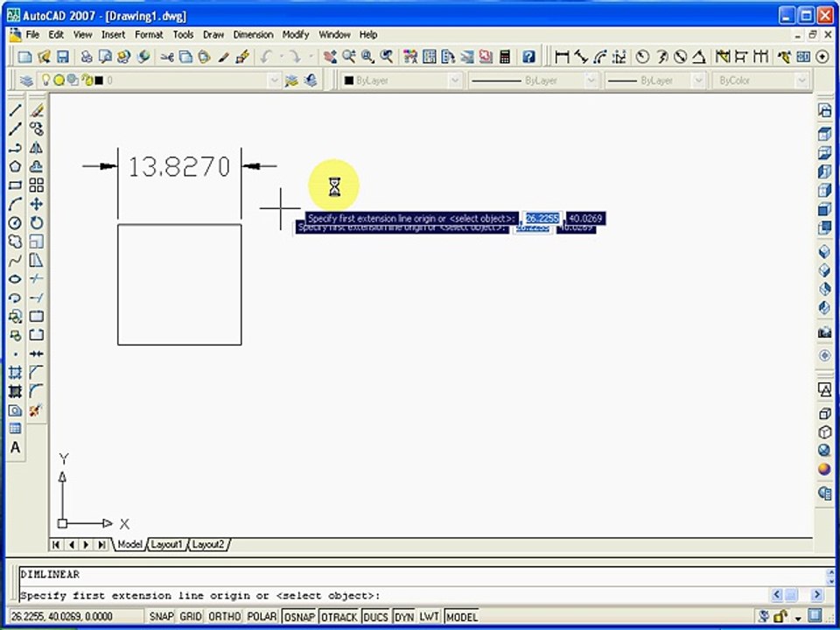Click the Save drawing floppy icon
This screenshot has height=630, width=840.
(63, 57)
